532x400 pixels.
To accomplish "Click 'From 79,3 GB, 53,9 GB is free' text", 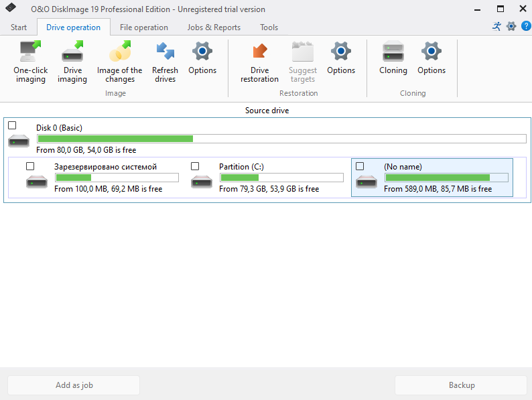I will point(269,189).
